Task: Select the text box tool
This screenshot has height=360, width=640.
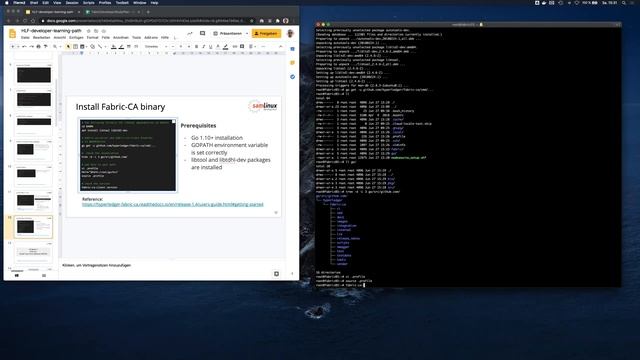Action: pyautogui.click(x=76, y=47)
